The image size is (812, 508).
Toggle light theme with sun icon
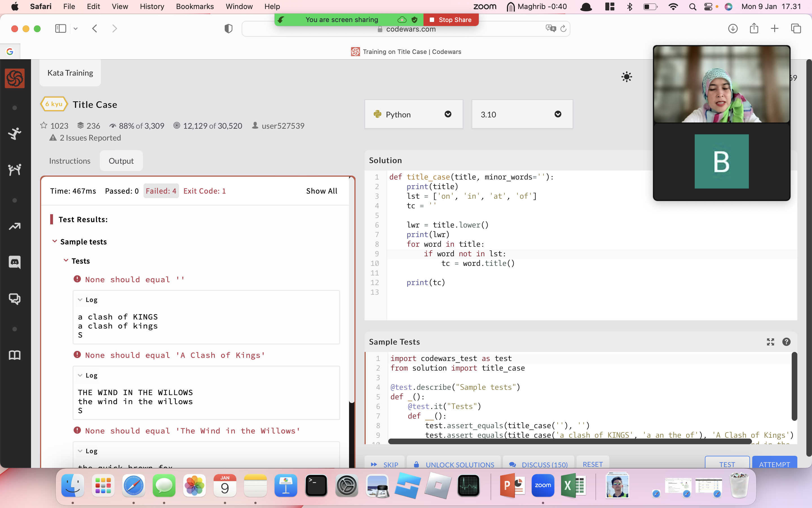pos(626,77)
